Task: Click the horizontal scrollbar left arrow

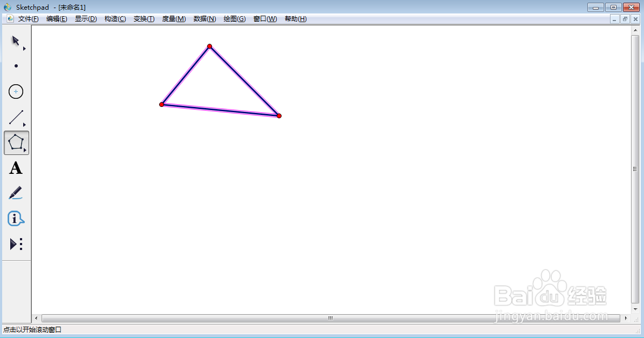Action: pos(36,318)
